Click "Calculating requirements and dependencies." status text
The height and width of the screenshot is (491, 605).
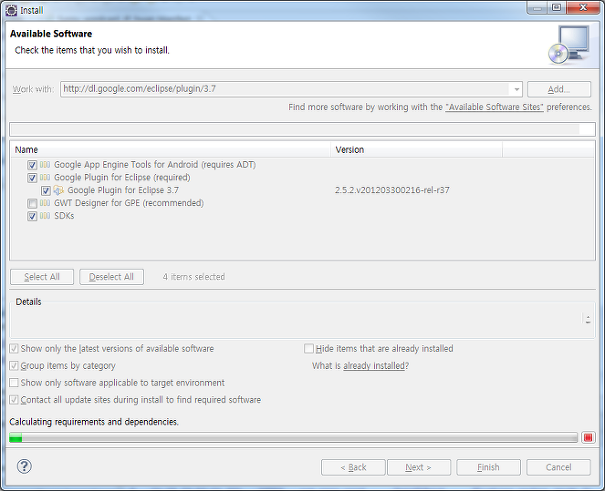[x=94, y=422]
